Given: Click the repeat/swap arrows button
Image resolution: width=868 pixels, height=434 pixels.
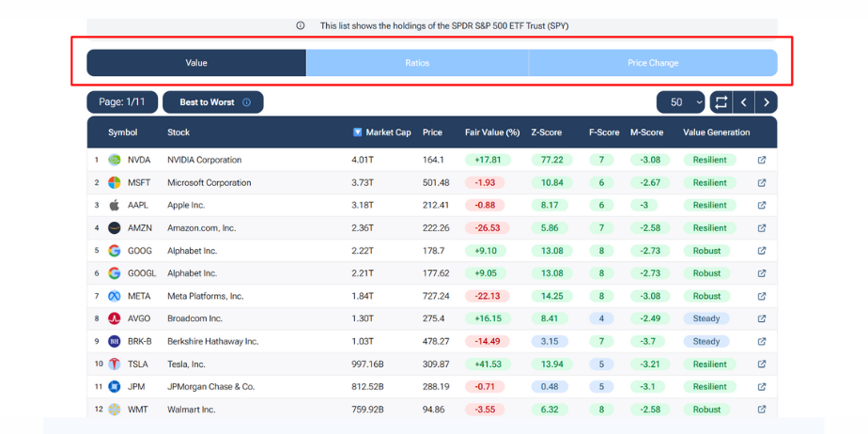Looking at the screenshot, I should [721, 102].
